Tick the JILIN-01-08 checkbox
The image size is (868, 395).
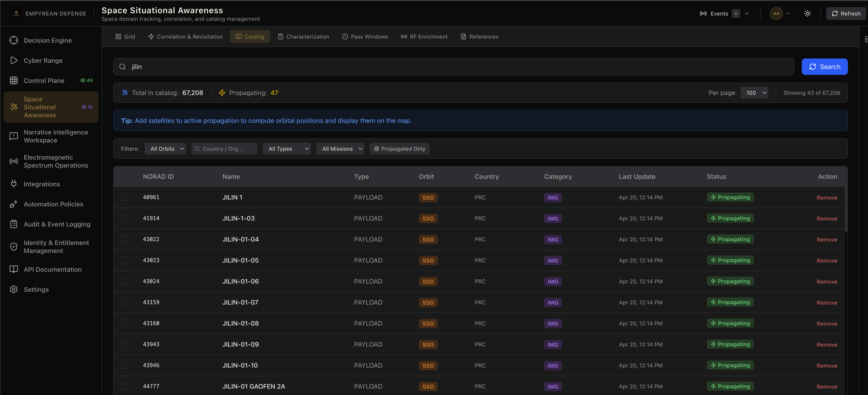[x=125, y=323]
